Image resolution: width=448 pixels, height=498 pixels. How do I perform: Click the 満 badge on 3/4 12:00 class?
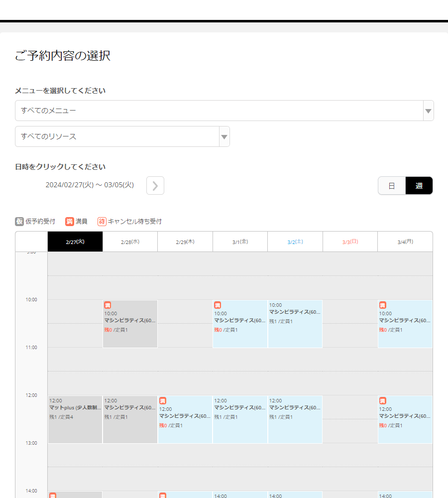coord(382,400)
